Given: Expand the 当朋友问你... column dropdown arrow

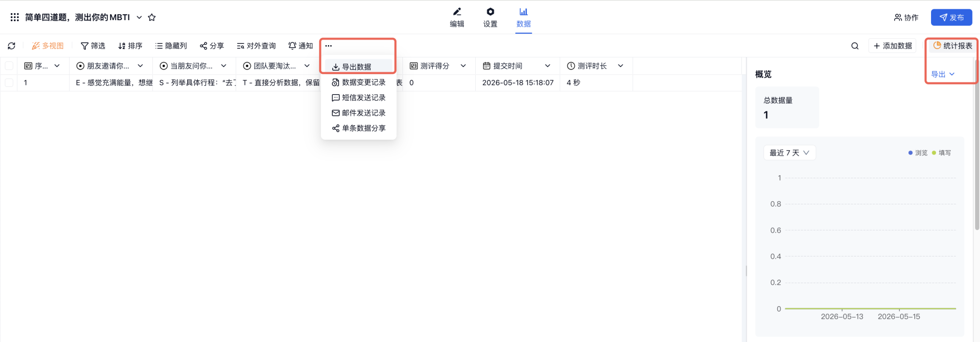Looking at the screenshot, I should click(x=223, y=66).
